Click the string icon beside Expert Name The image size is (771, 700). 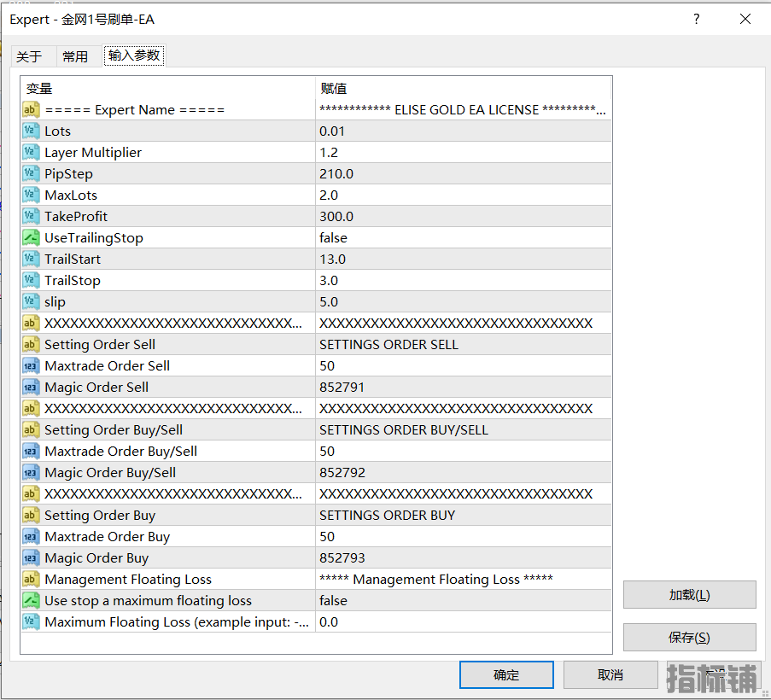pyautogui.click(x=31, y=109)
